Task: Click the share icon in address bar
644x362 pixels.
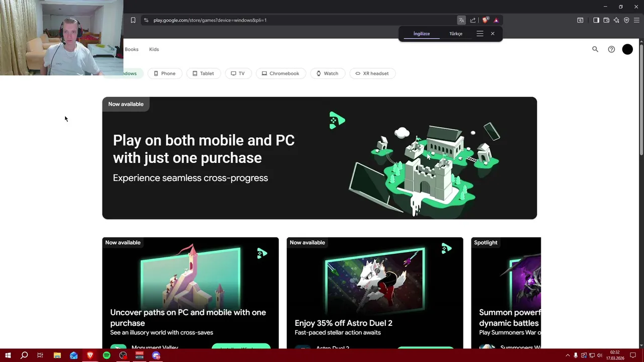Action: pos(473,20)
